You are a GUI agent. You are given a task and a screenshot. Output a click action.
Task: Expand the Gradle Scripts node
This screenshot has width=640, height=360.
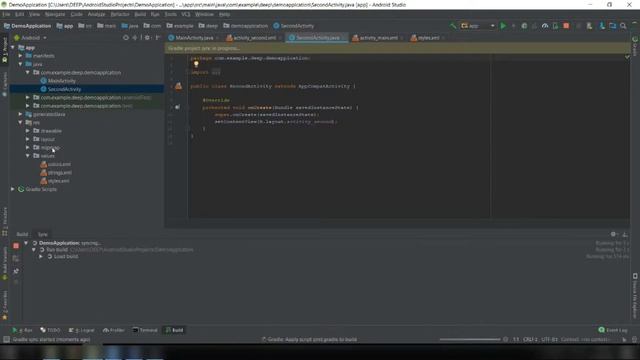coord(13,189)
